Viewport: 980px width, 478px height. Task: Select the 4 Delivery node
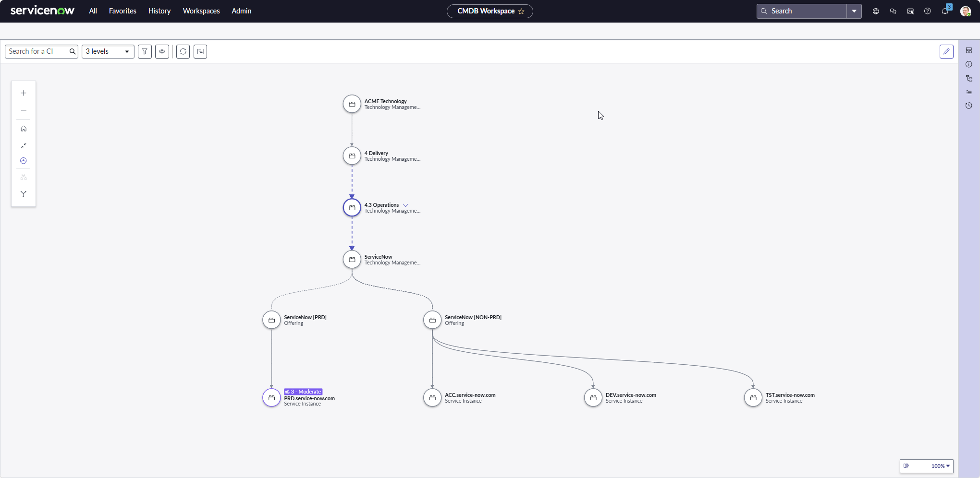coord(352,155)
